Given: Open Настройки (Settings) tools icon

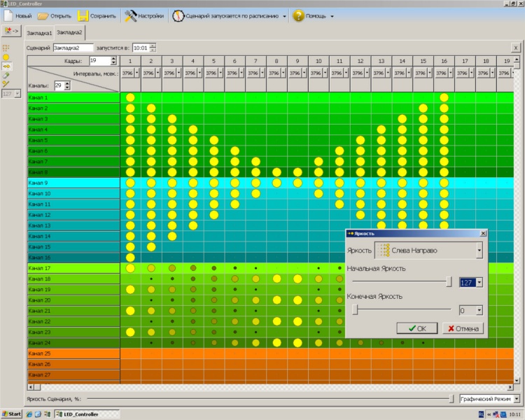Looking at the screenshot, I should click(x=131, y=15).
